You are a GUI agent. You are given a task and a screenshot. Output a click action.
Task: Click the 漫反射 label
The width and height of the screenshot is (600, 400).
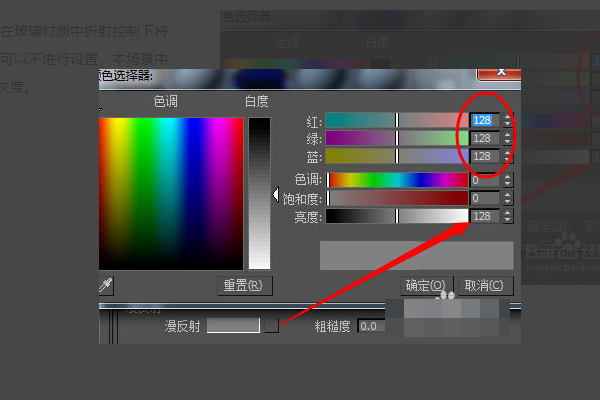coord(183,327)
